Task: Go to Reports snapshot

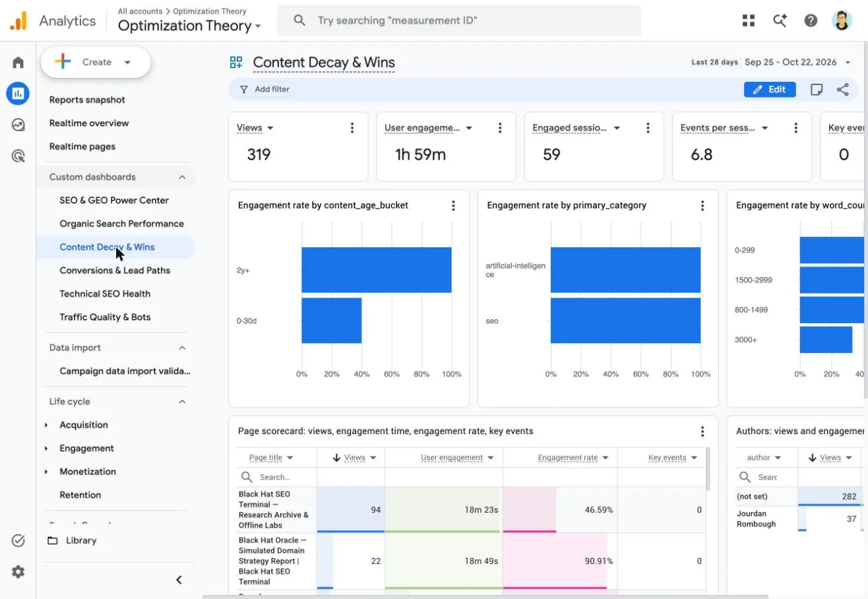Action: [87, 100]
